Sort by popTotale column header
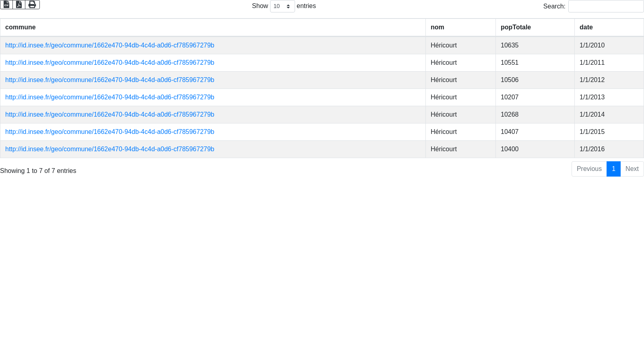Screen dimensions: 644x362 click(516, 27)
